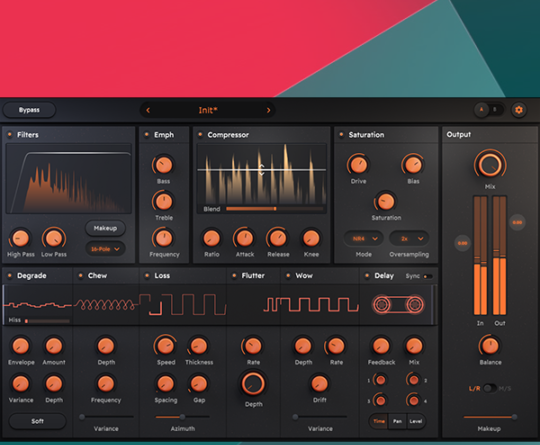
Task: Click the Emph Frequency knob
Action: 164,238
